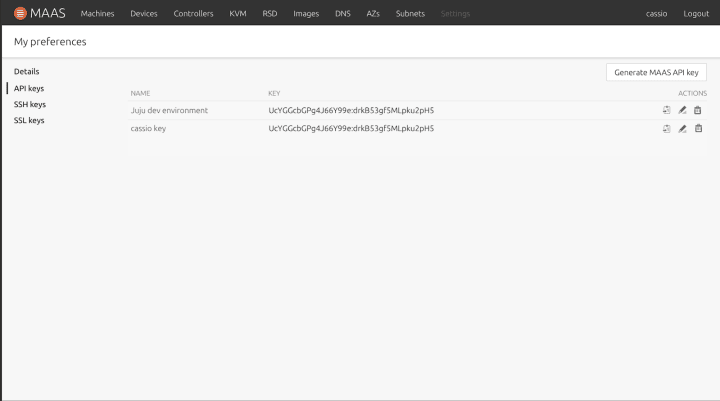This screenshot has width=720, height=401.
Task: Select API keys in the sidebar
Action: coord(29,88)
